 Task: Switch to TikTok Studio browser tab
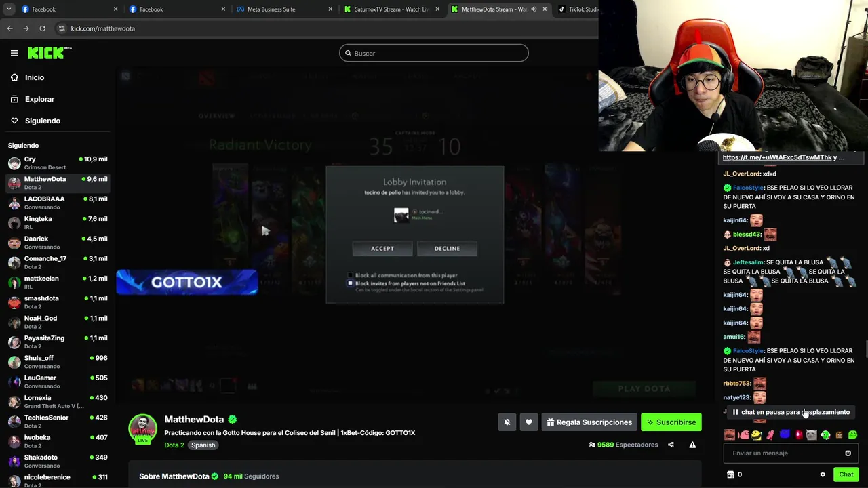click(x=576, y=9)
